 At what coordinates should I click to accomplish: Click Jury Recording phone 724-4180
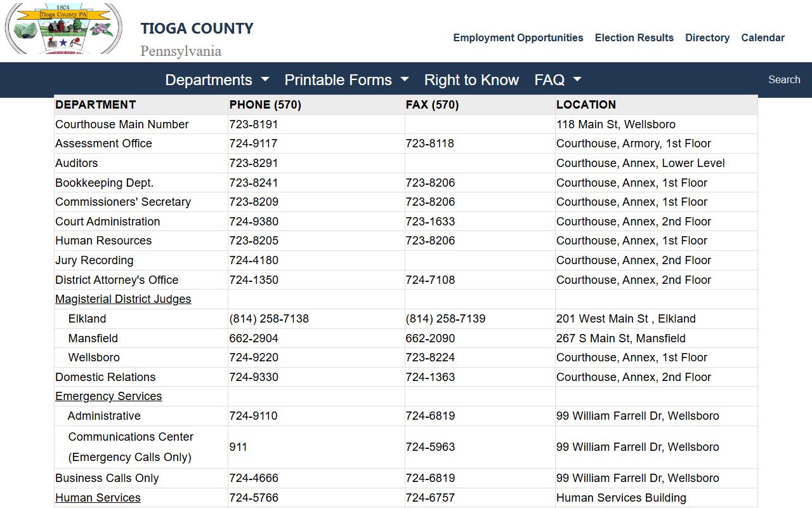(254, 260)
